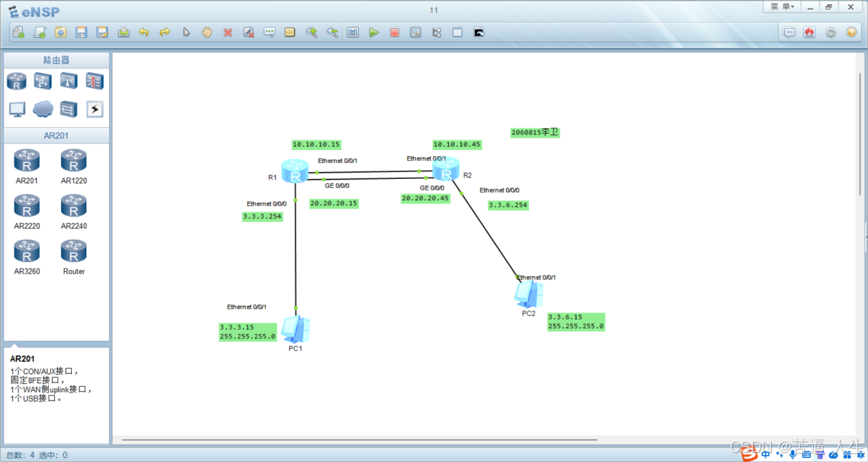Click the new test case topology icon
The height and width of the screenshot is (462, 868).
click(40, 32)
